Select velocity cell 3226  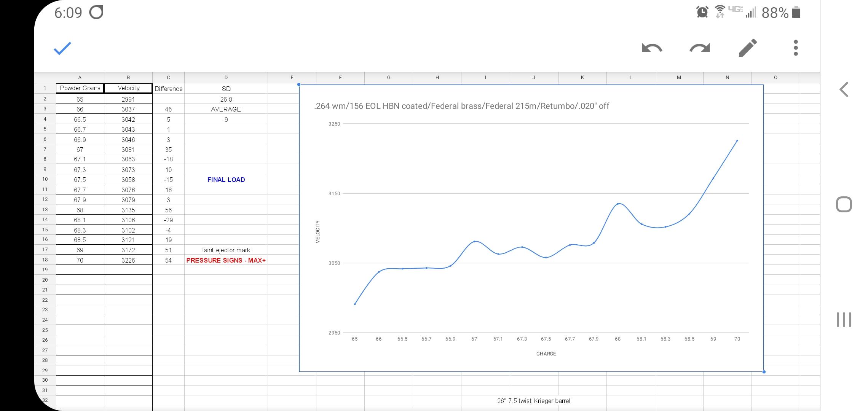128,260
